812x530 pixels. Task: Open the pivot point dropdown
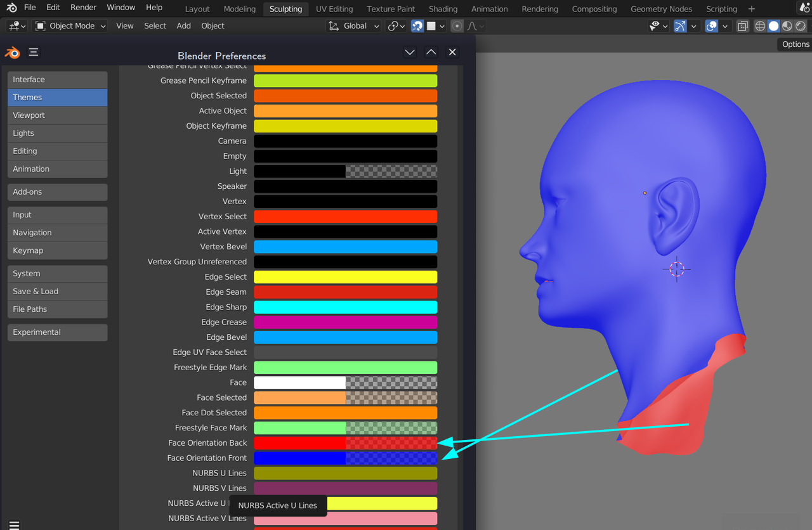click(397, 26)
